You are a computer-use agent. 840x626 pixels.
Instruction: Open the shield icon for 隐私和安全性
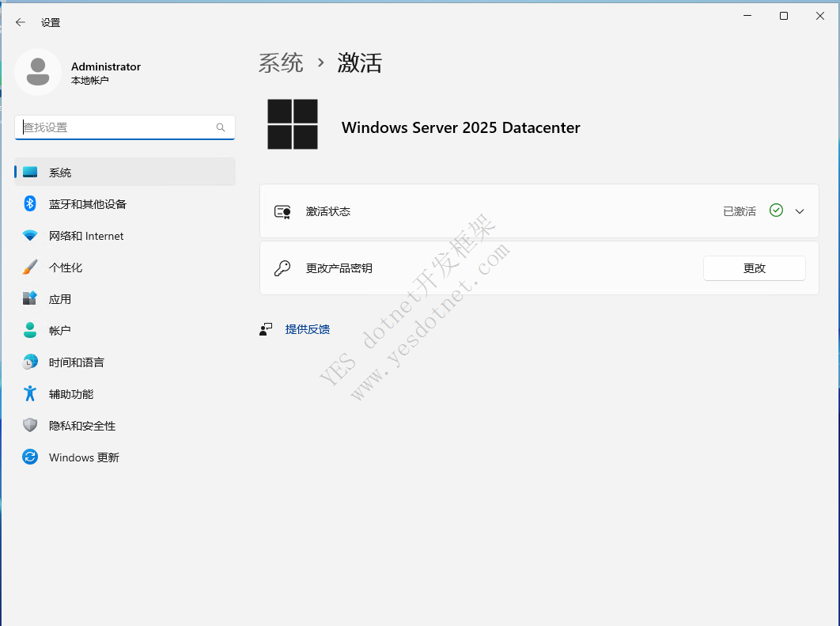tap(30, 425)
